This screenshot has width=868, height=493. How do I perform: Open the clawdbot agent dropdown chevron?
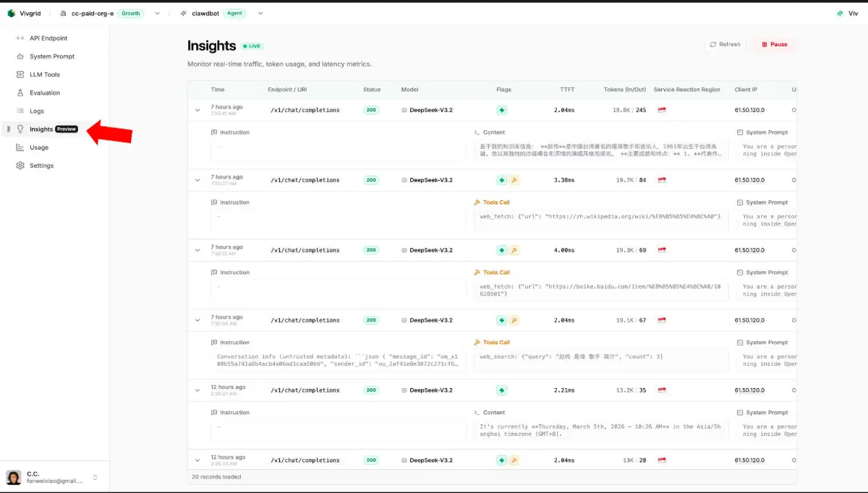coord(260,12)
